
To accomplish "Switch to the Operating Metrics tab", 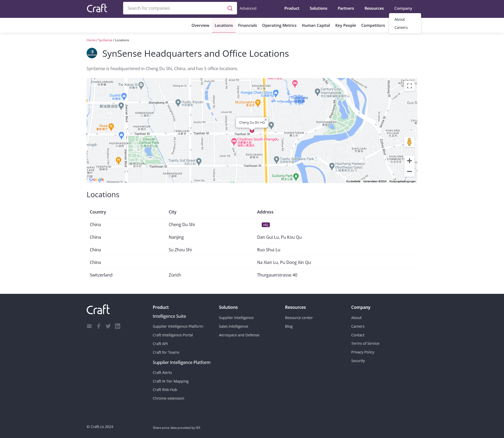I will 279,25.
